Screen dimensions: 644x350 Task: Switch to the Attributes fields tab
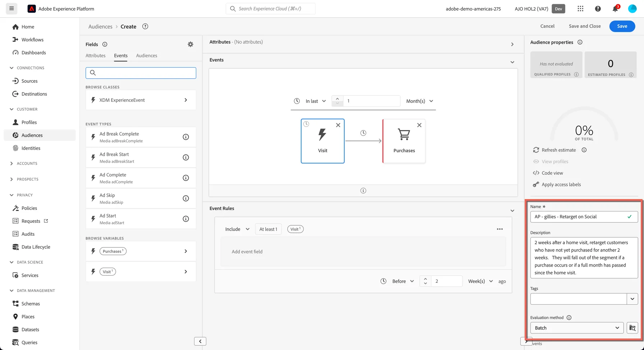96,55
